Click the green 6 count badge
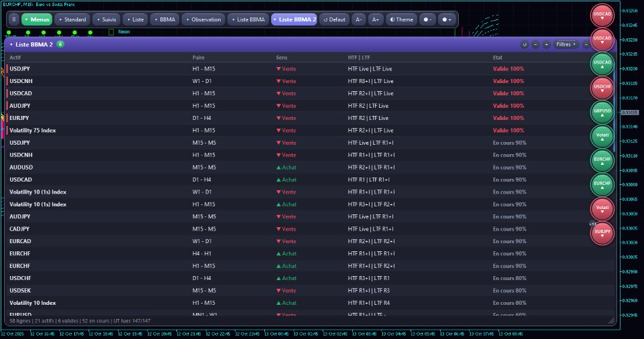 (60, 44)
